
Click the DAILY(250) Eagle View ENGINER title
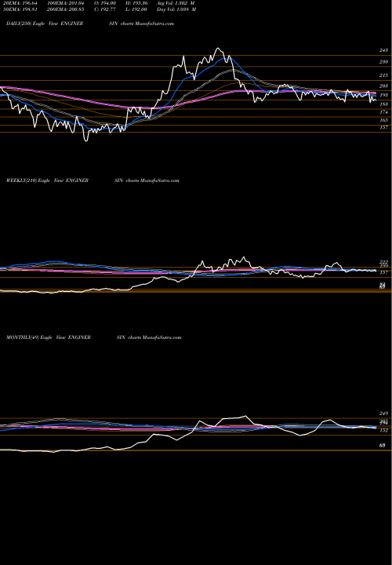click(x=45, y=24)
